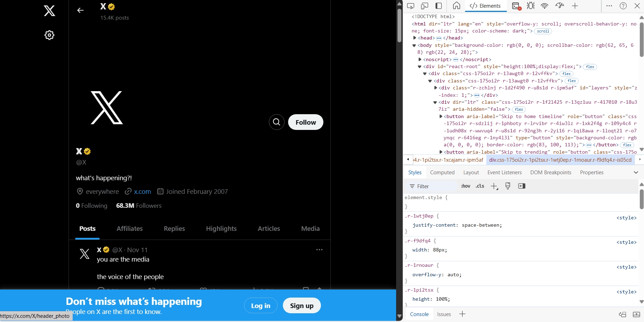Activate the inspect element picker tool

411,6
